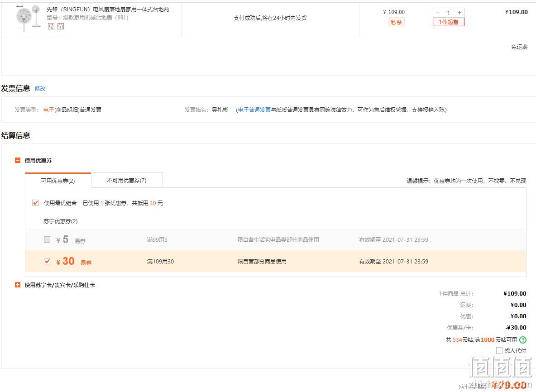
Task: Click the ¥5 易券 coupon amount
Action: pyautogui.click(x=62, y=239)
